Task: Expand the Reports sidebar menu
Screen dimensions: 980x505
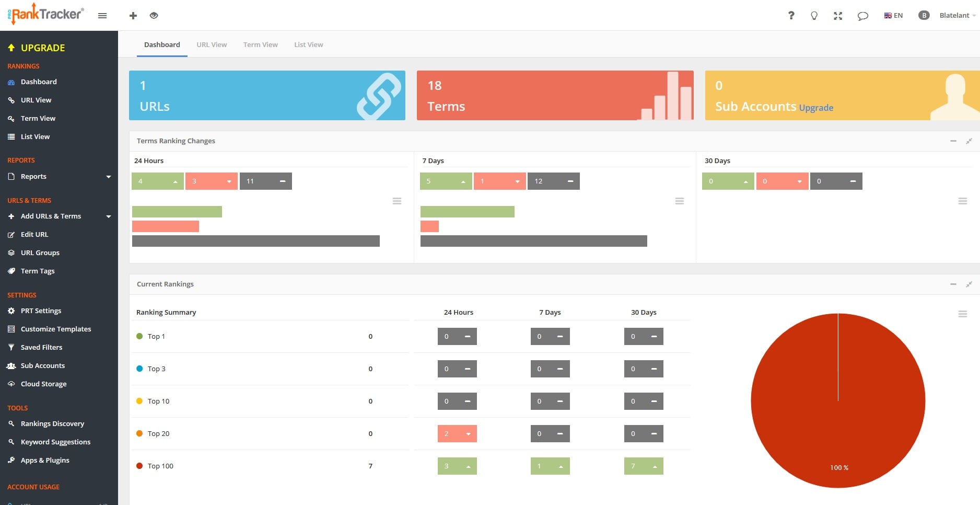Action: click(x=59, y=177)
